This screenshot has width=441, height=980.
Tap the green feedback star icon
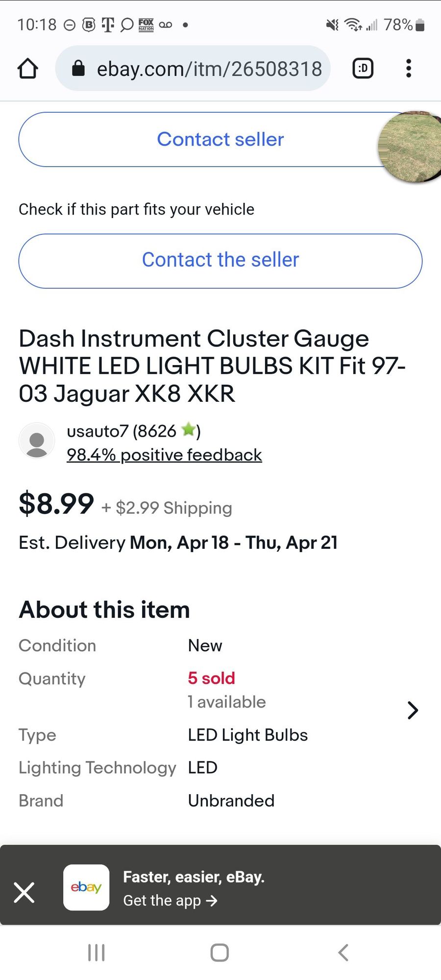click(188, 430)
